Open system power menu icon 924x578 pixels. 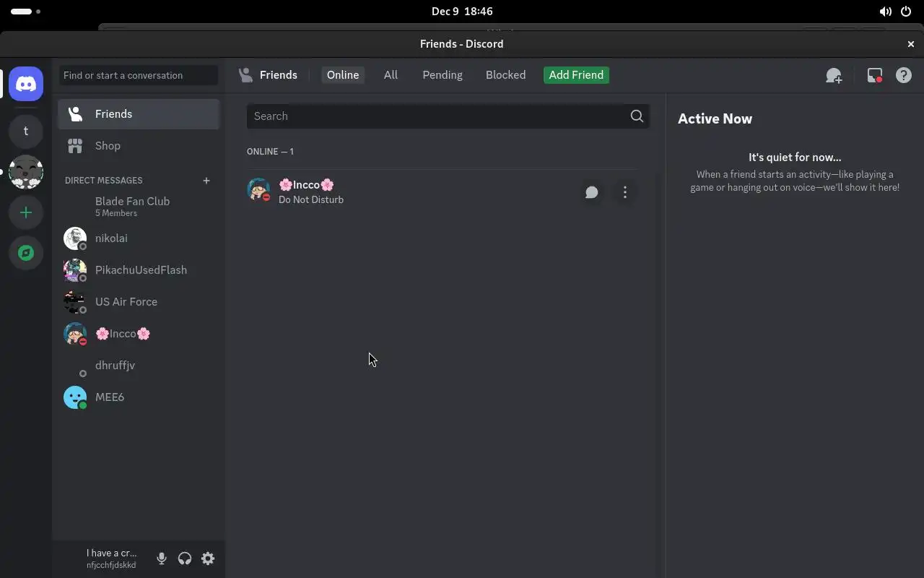tap(907, 12)
